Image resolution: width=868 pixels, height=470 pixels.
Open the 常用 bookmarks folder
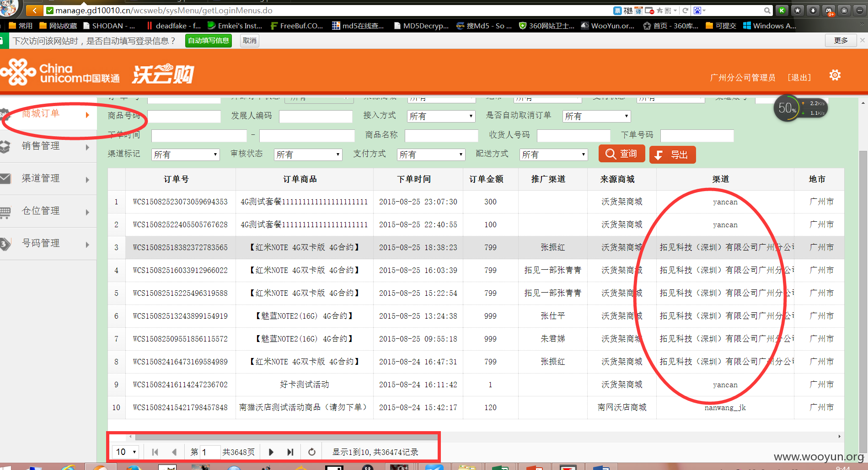coord(21,26)
